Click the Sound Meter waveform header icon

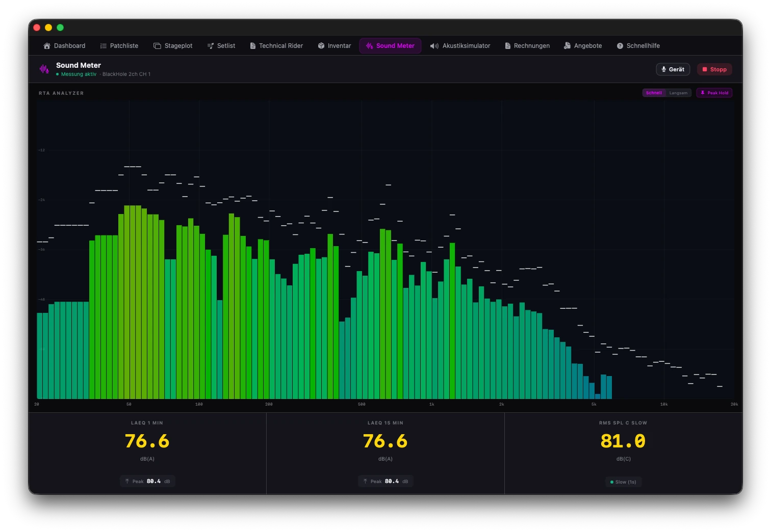[x=44, y=69]
